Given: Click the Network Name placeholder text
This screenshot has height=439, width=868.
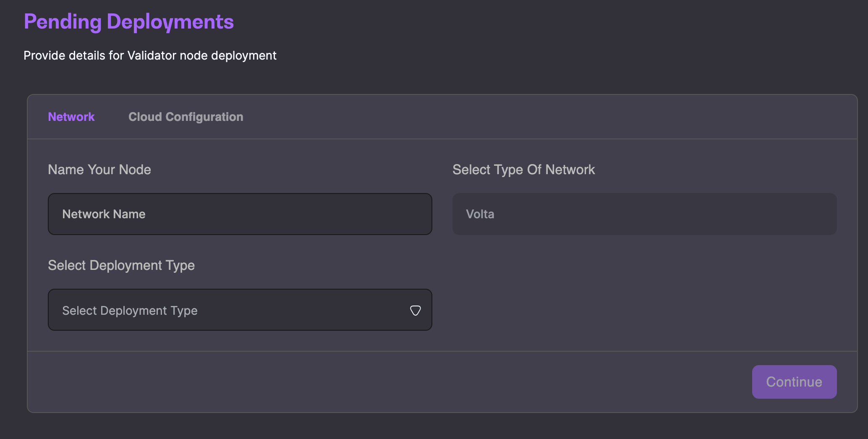Looking at the screenshot, I should click(x=104, y=214).
